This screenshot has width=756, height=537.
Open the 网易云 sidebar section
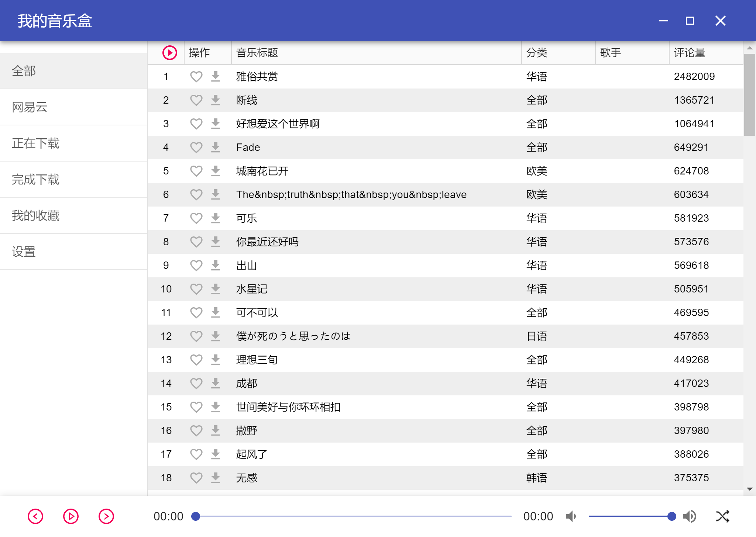tap(74, 107)
